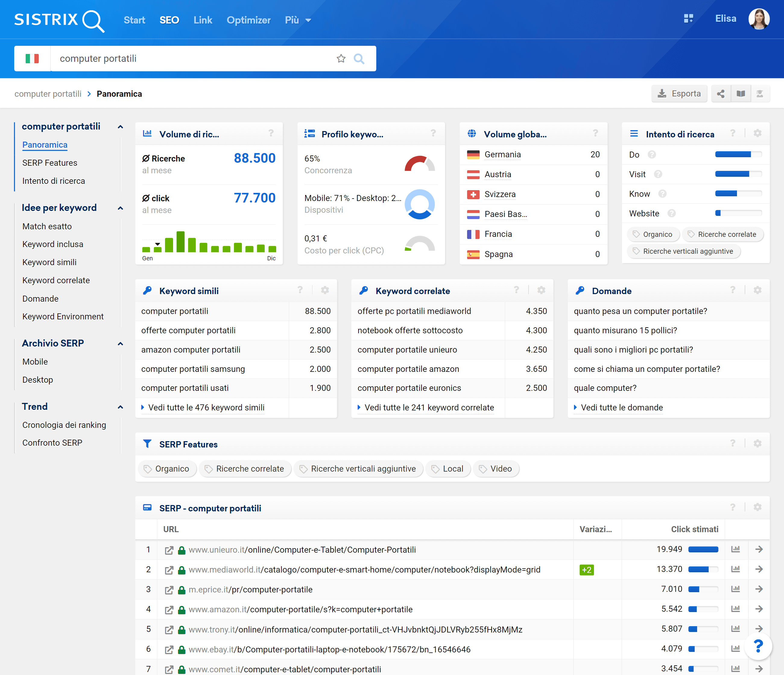Click the share icon next to Esporta
Screen dimensions: 784x675
pos(721,94)
